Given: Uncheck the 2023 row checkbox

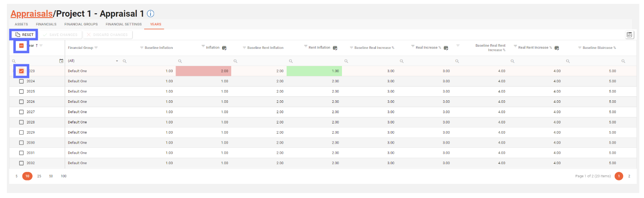Looking at the screenshot, I should (x=21, y=71).
